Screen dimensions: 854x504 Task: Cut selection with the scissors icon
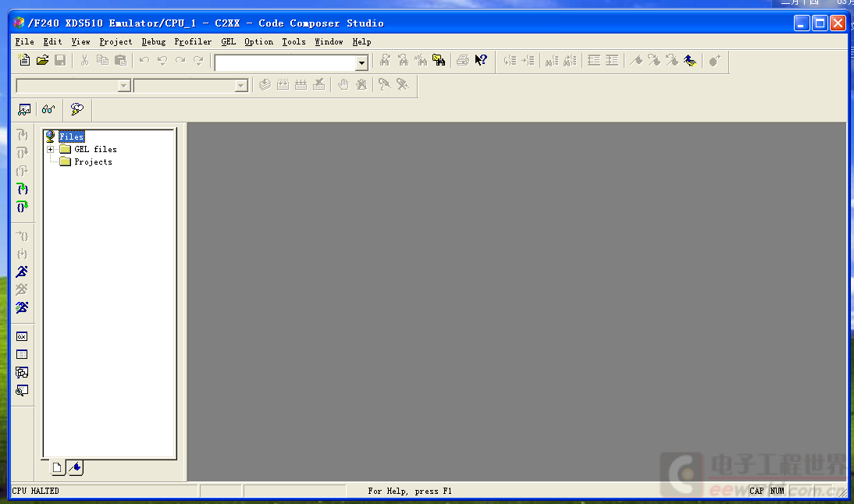point(84,60)
